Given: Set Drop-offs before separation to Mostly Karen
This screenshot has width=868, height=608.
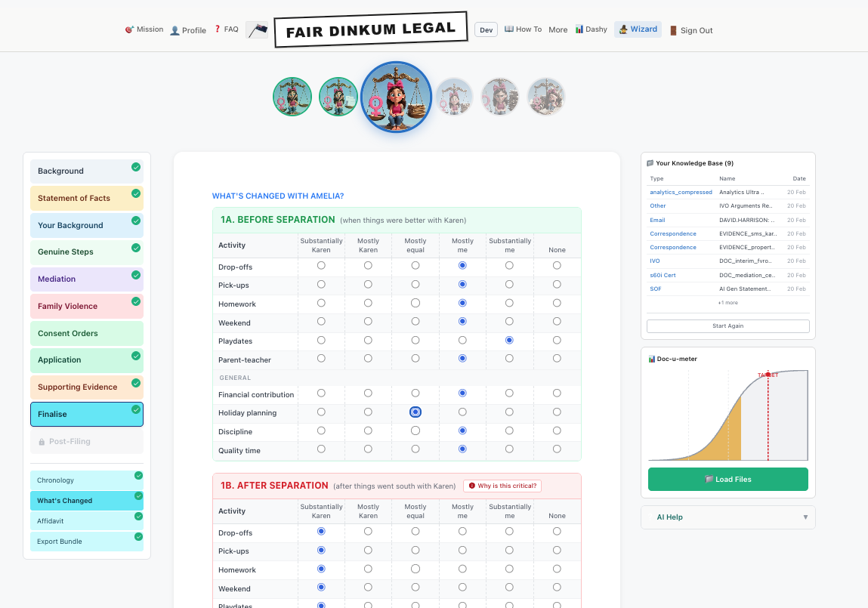Looking at the screenshot, I should coord(368,266).
